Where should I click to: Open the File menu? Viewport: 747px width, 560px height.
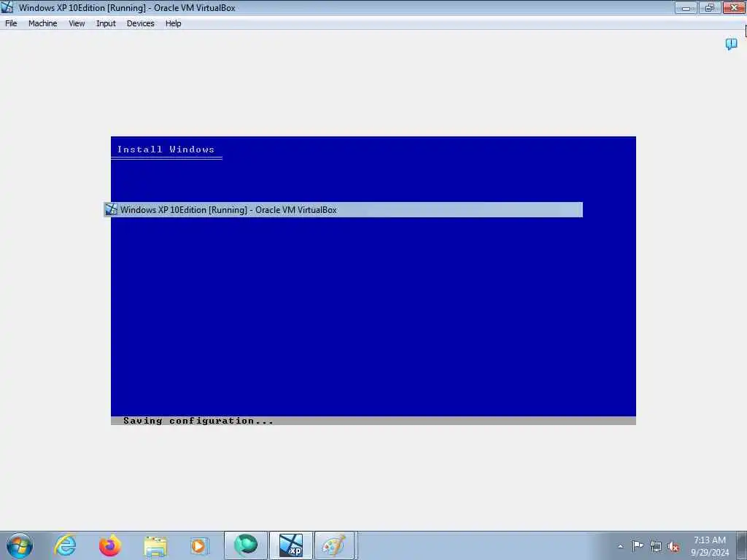tap(11, 23)
